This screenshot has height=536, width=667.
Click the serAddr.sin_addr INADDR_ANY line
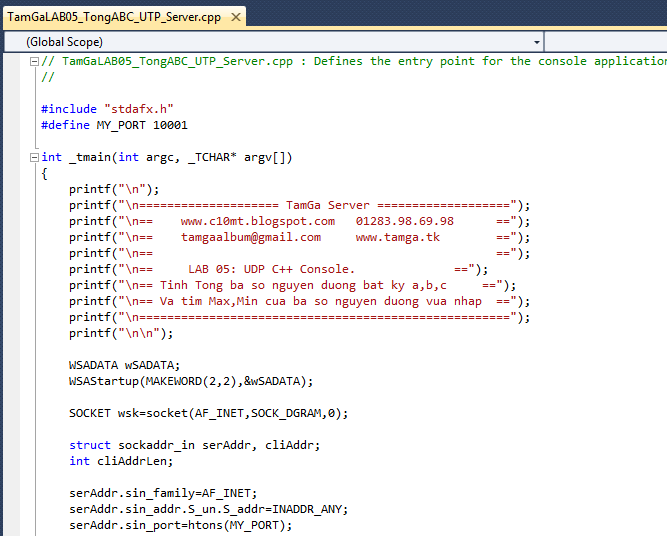pos(208,510)
